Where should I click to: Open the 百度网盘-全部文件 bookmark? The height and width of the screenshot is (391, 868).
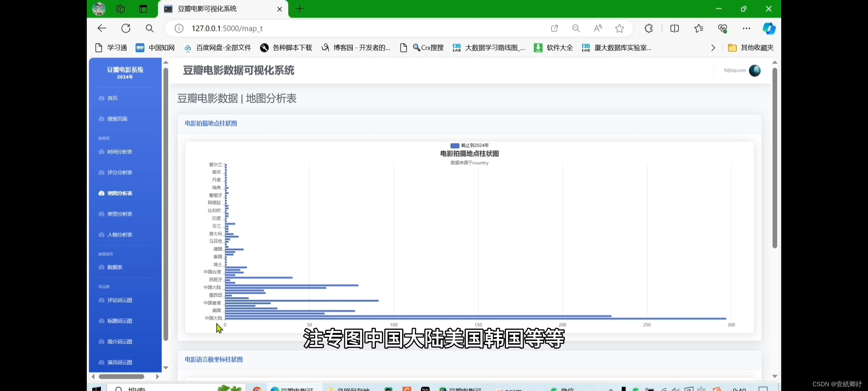tap(217, 47)
